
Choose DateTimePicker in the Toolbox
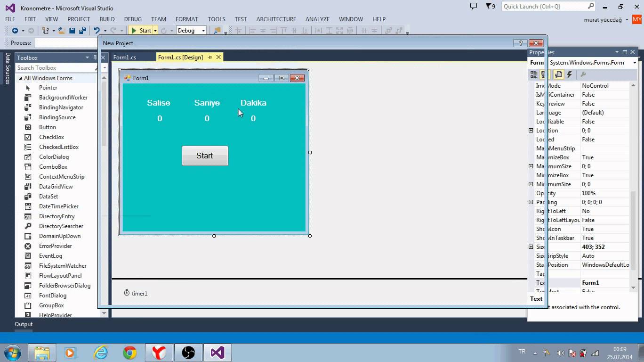[59, 206]
